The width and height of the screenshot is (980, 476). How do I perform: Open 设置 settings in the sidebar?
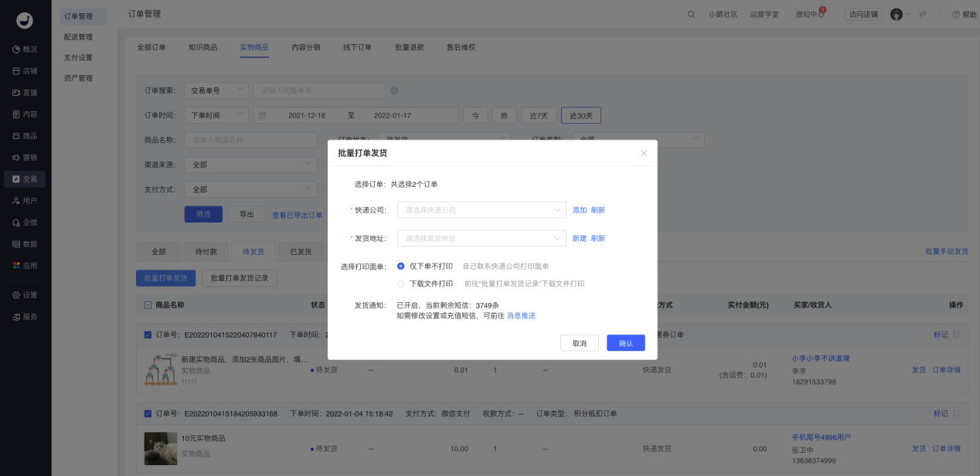pos(25,294)
